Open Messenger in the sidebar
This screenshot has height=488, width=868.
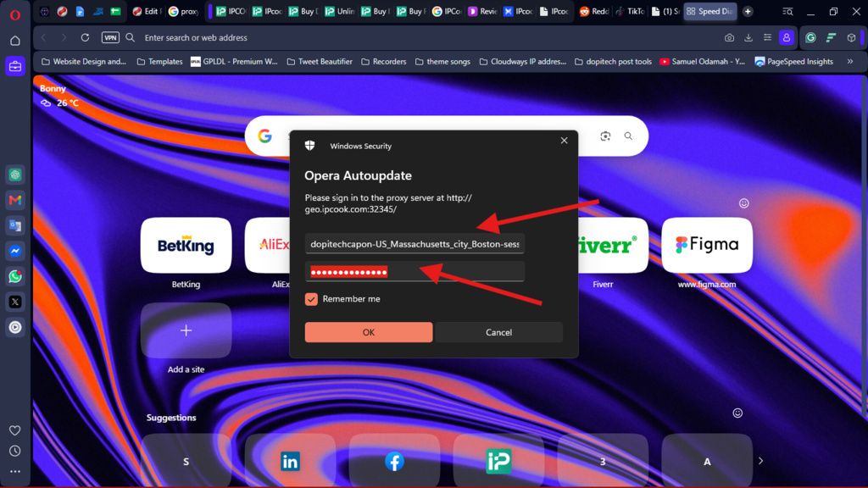[15, 251]
